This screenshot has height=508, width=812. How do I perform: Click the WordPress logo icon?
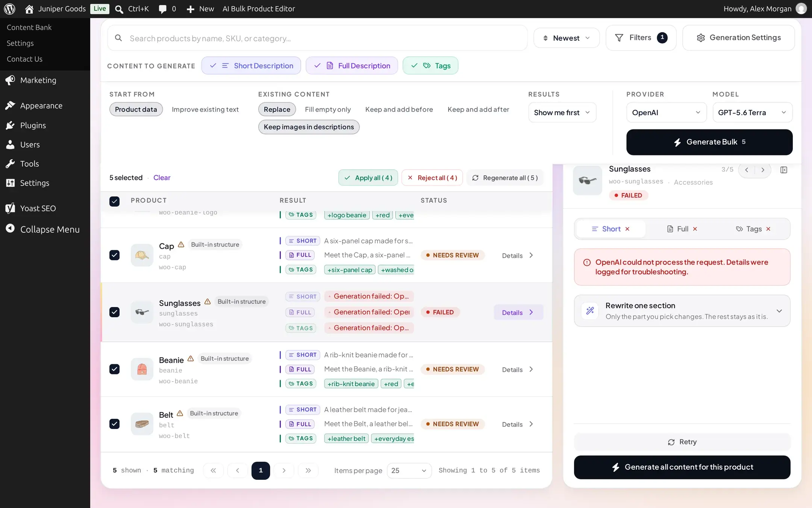9,9
